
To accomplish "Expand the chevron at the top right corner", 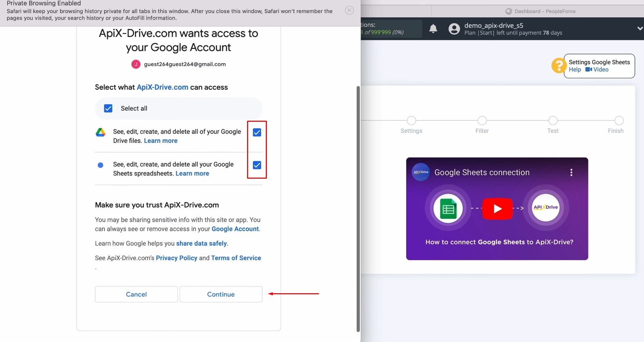I will (640, 28).
